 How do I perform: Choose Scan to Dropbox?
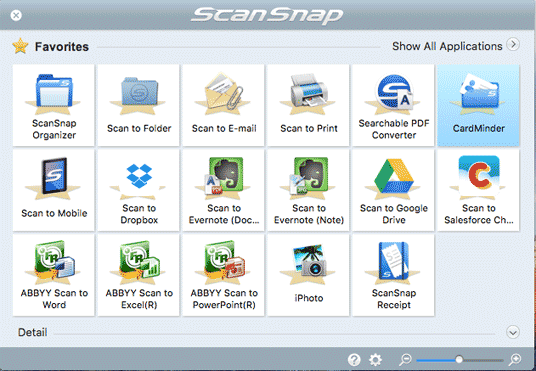click(138, 190)
